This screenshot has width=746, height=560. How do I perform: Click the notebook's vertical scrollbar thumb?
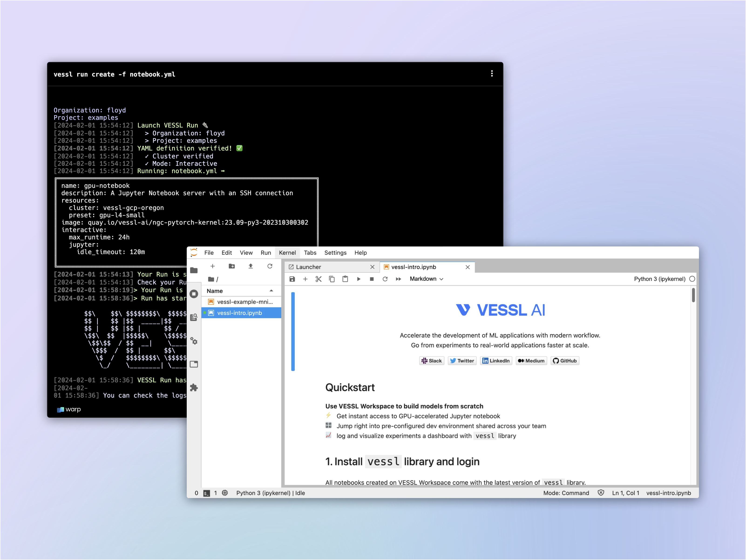pos(693,295)
